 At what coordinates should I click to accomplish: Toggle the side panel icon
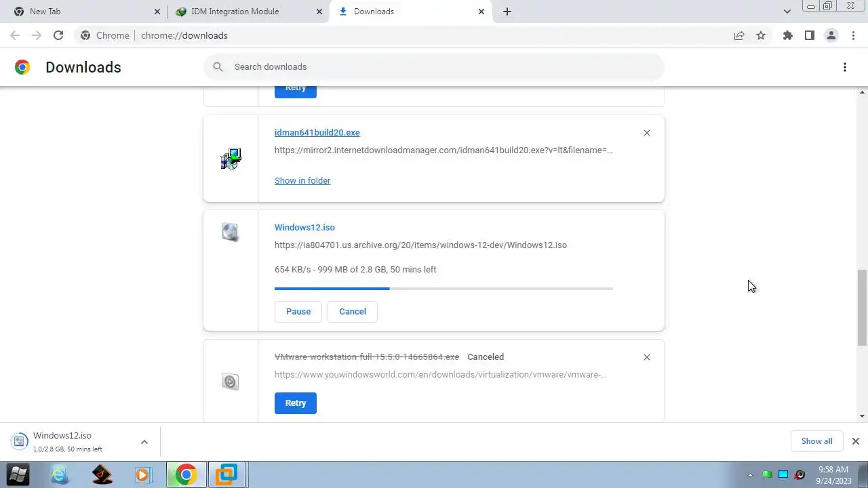click(810, 35)
